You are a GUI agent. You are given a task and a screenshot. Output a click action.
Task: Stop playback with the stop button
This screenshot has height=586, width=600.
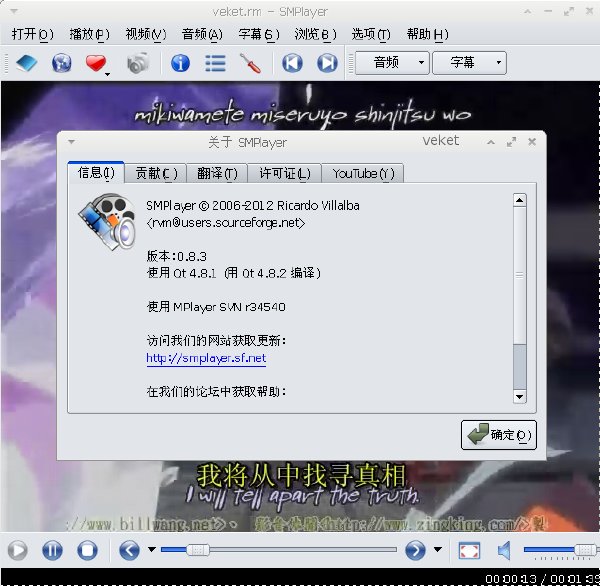[87, 550]
